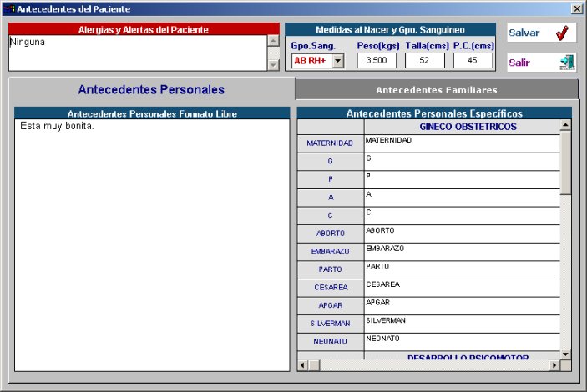
Task: Click the G value cell
Action: click(463, 162)
